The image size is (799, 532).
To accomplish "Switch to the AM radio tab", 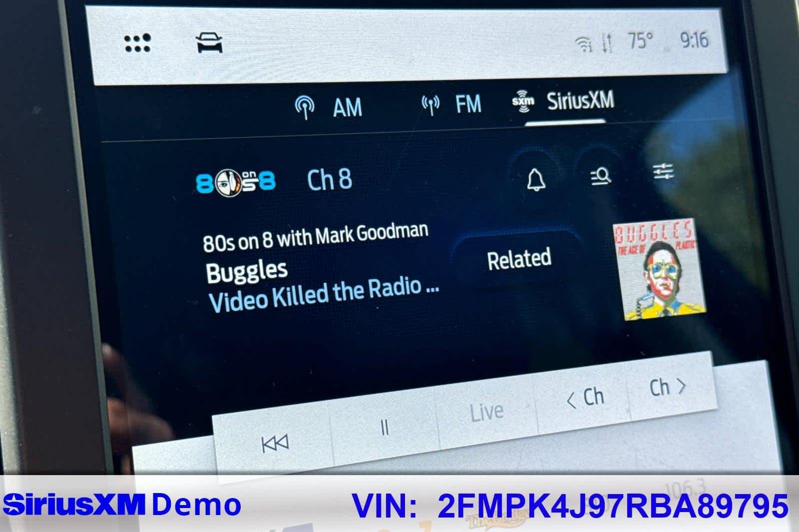I will (329, 107).
